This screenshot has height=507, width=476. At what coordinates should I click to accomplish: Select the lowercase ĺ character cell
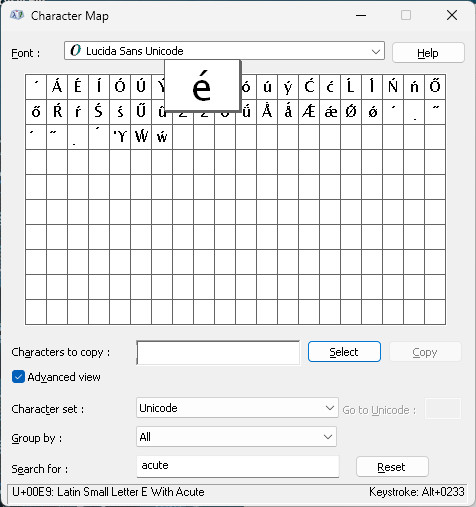coord(372,87)
